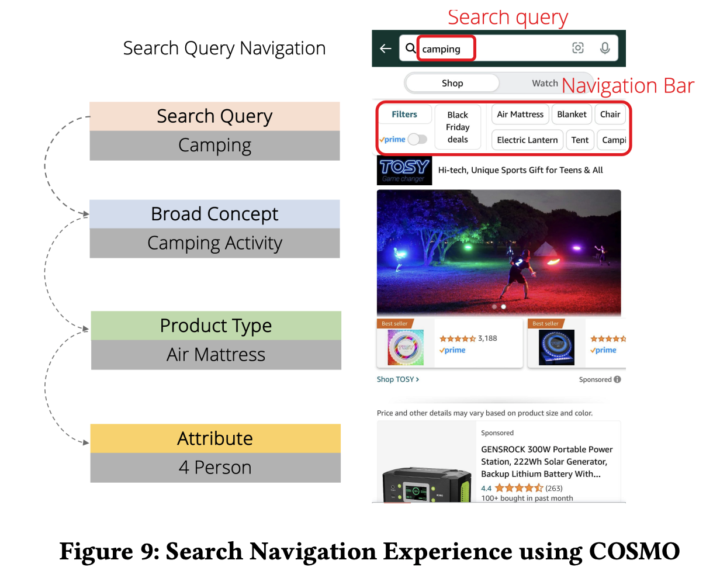The image size is (727, 588).
Task: Switch to the Watch tab
Action: pos(545,83)
